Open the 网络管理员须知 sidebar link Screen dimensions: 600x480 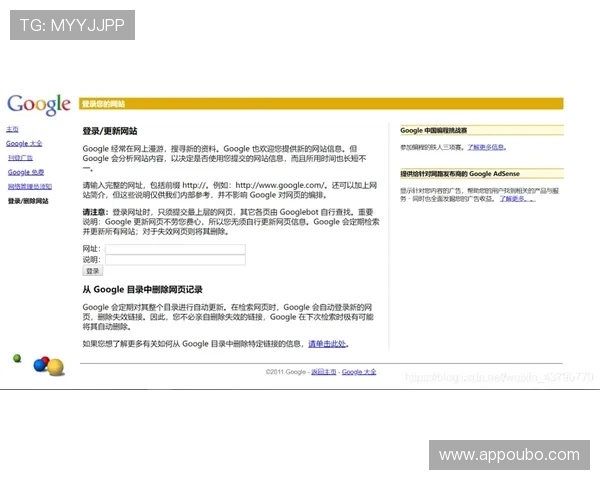click(x=30, y=186)
